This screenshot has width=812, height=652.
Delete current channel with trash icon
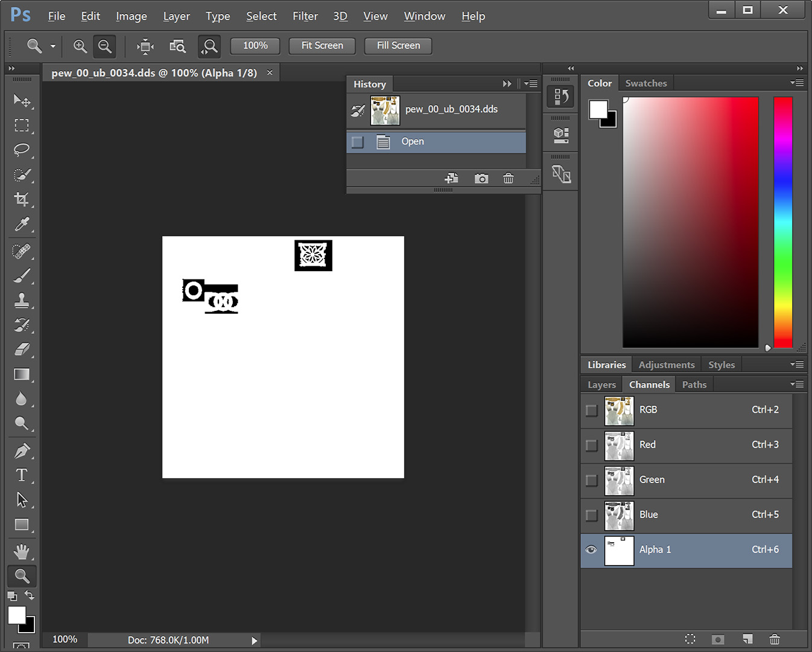pyautogui.click(x=775, y=639)
